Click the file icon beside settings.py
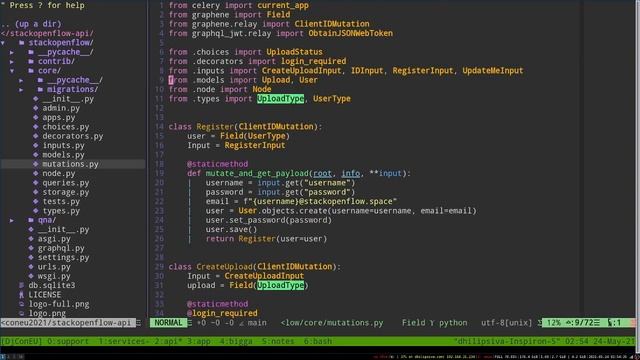 (x=31, y=258)
